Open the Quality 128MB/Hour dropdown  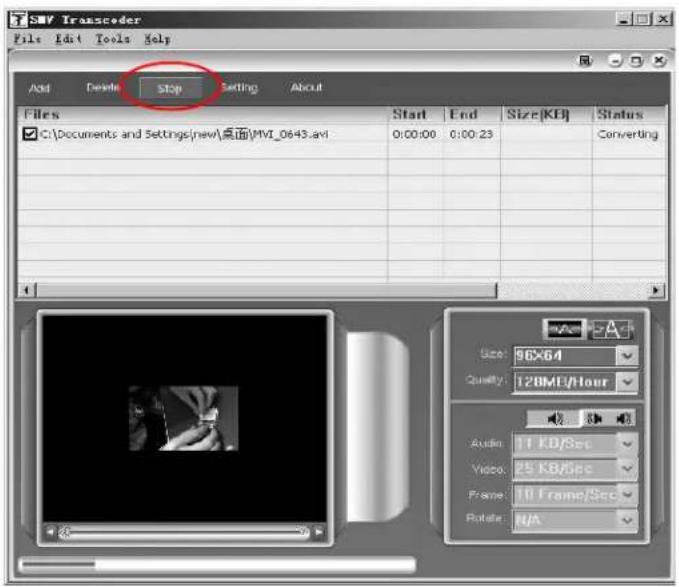[627, 382]
